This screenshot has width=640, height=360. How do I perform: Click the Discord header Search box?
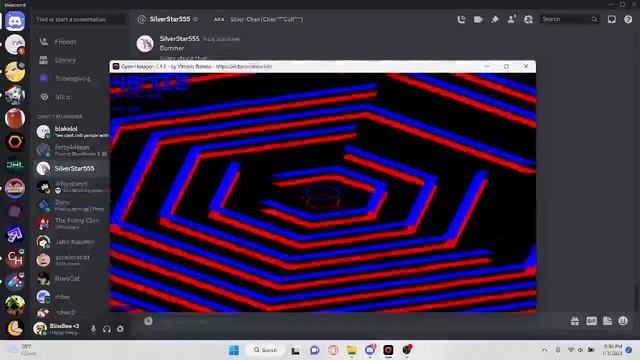(569, 19)
